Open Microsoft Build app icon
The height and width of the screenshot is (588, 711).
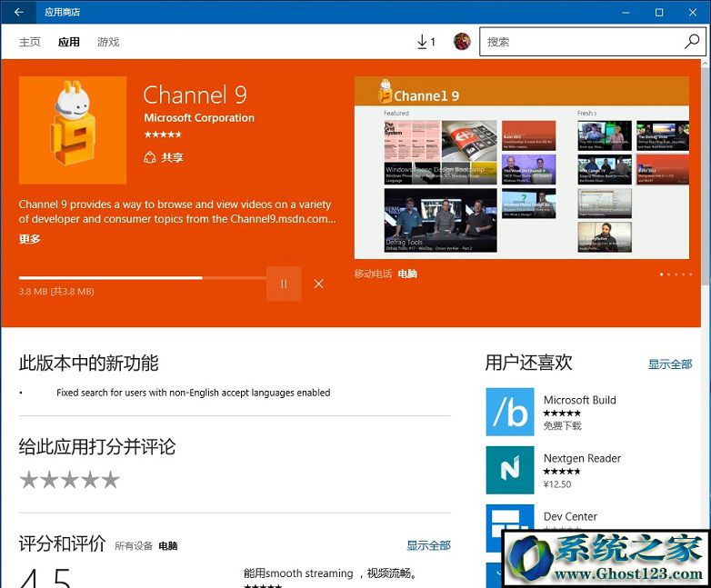pos(510,412)
